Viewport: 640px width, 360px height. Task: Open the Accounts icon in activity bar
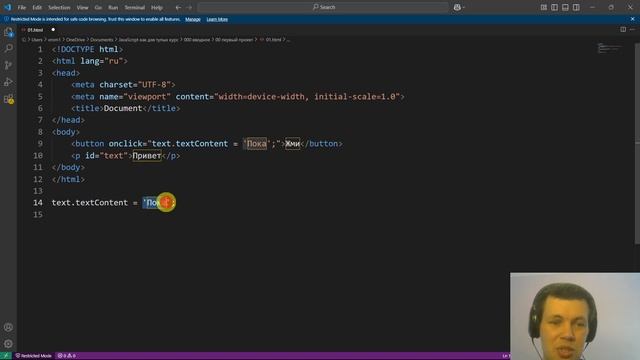8,327
